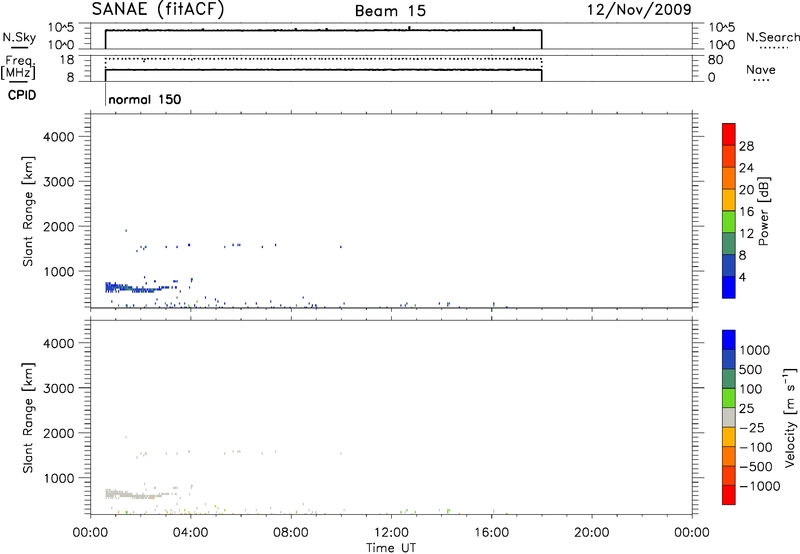Click the green 12-16 dB power colorbar segment
Viewport: 800px width, 554px height.
(729, 222)
